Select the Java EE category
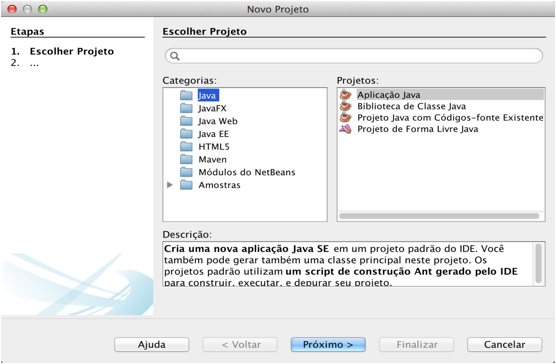This screenshot has height=364, width=556. tap(213, 134)
